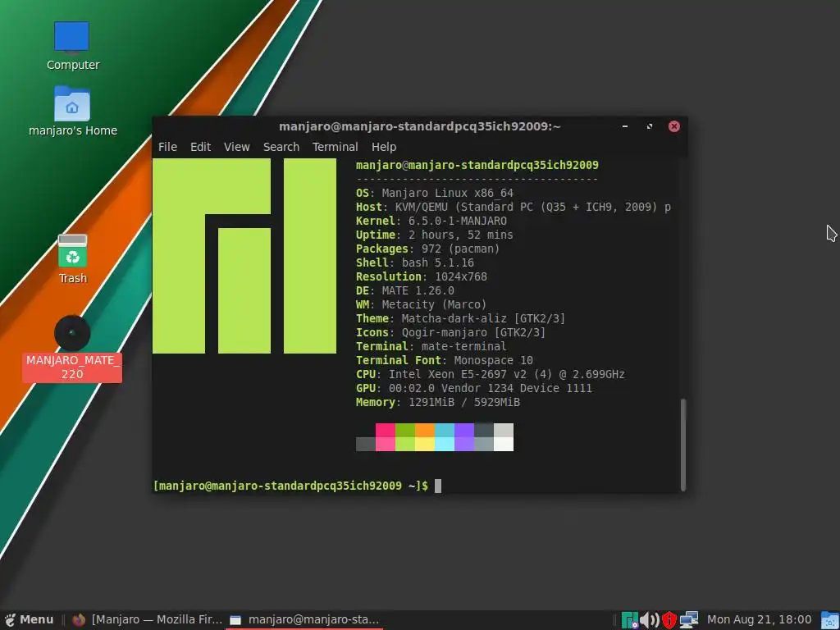Click the 'Host: KVM/QEMU' line
This screenshot has width=840, height=630.
514,207
